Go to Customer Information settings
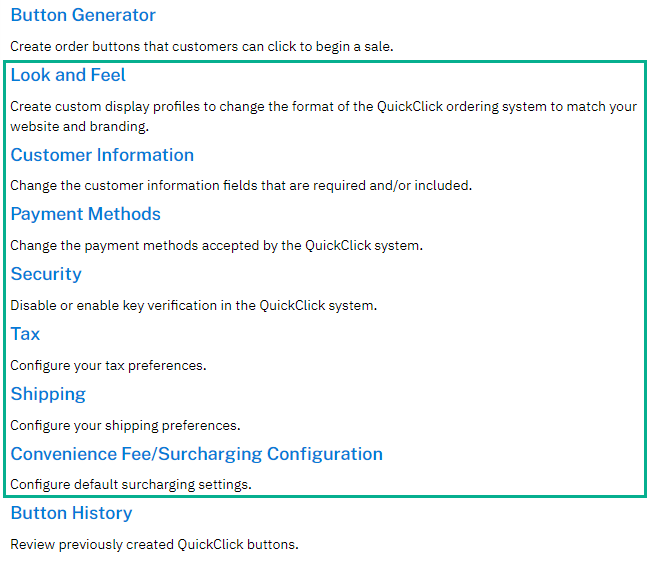Viewport: 651px width, 565px height. [102, 155]
